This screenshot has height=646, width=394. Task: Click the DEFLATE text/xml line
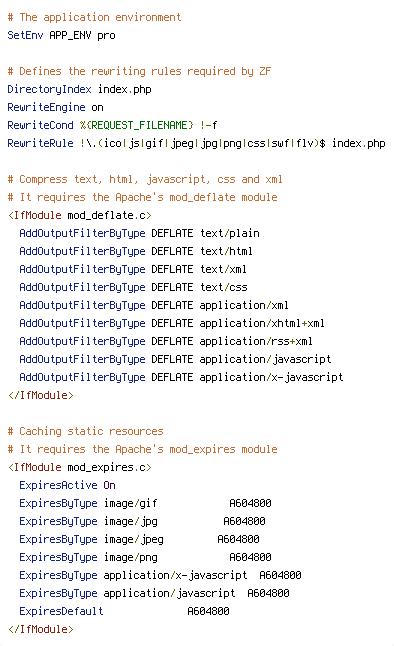133,269
